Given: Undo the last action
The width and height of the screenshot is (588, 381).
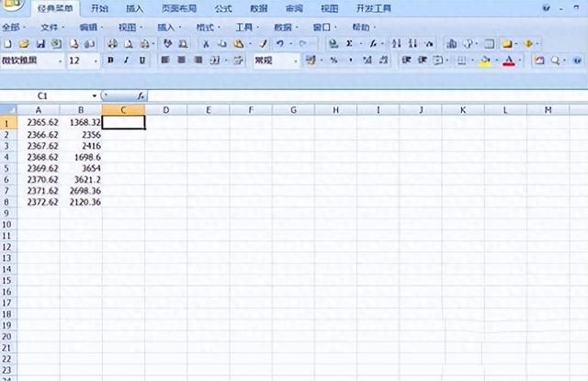Looking at the screenshot, I should tap(279, 44).
